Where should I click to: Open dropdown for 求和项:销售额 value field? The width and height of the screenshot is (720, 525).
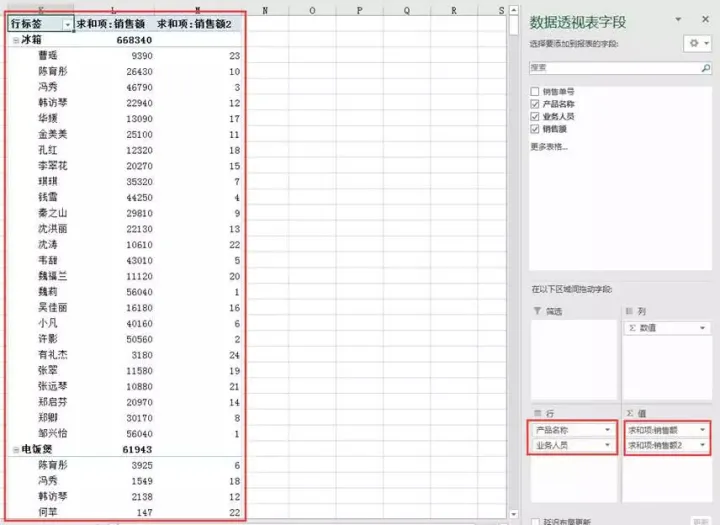[702, 430]
